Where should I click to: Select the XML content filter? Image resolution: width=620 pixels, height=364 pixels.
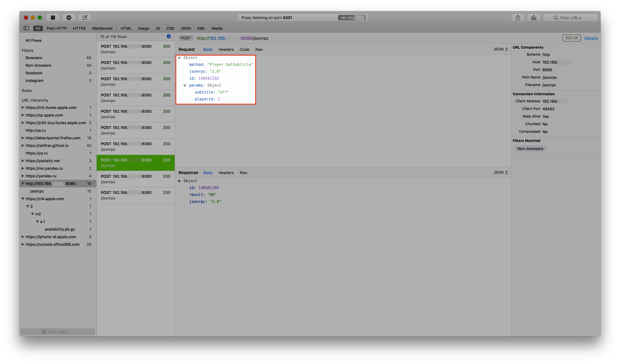coord(201,28)
